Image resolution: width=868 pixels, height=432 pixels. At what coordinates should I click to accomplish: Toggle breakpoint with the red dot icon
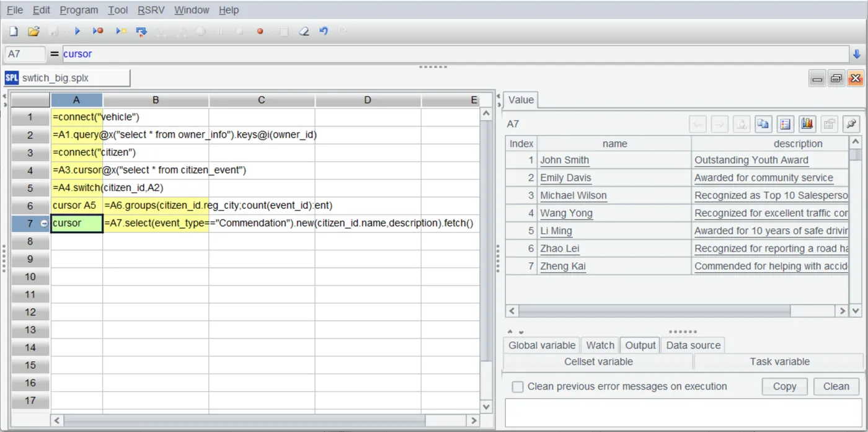coord(260,31)
